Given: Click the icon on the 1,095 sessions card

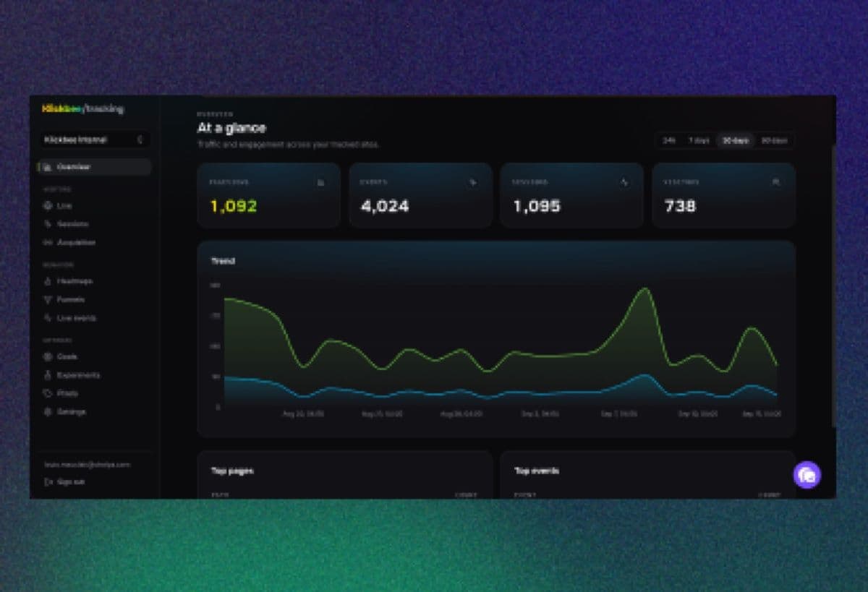Looking at the screenshot, I should [624, 183].
